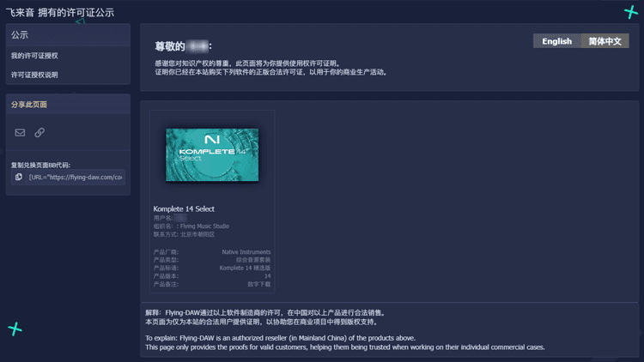The width and height of the screenshot is (644, 362).
Task: Open the Komplete 14 Select product thumbnail
Action: click(212, 155)
